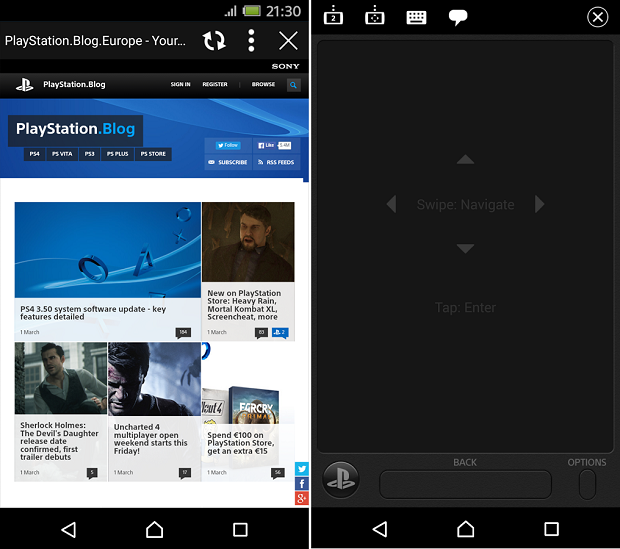Image resolution: width=620 pixels, height=549 pixels.
Task: Select the PS3 category tab
Action: tap(89, 154)
